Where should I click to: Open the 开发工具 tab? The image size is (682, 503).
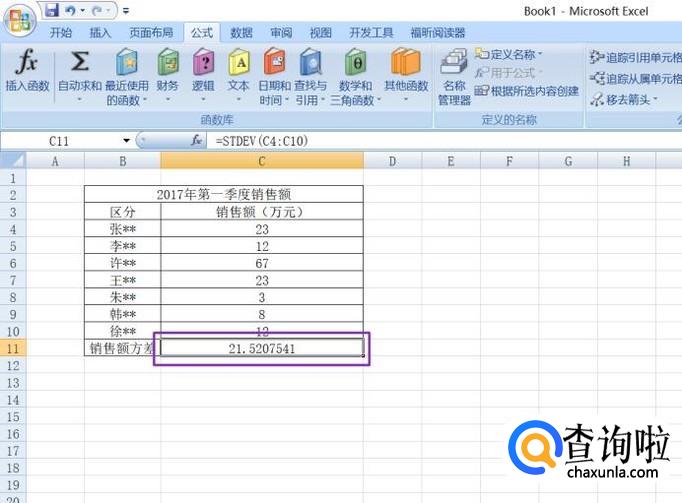[371, 33]
